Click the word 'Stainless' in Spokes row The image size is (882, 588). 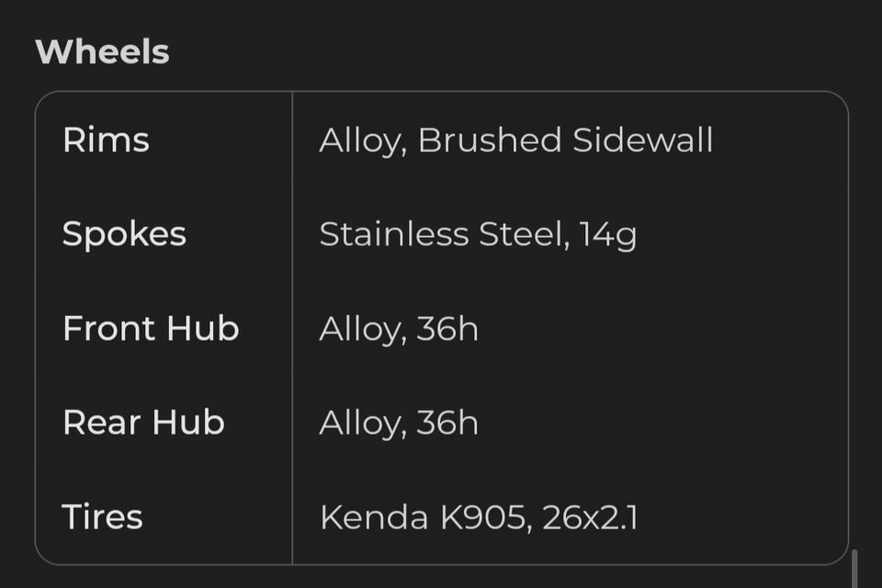[x=394, y=235]
